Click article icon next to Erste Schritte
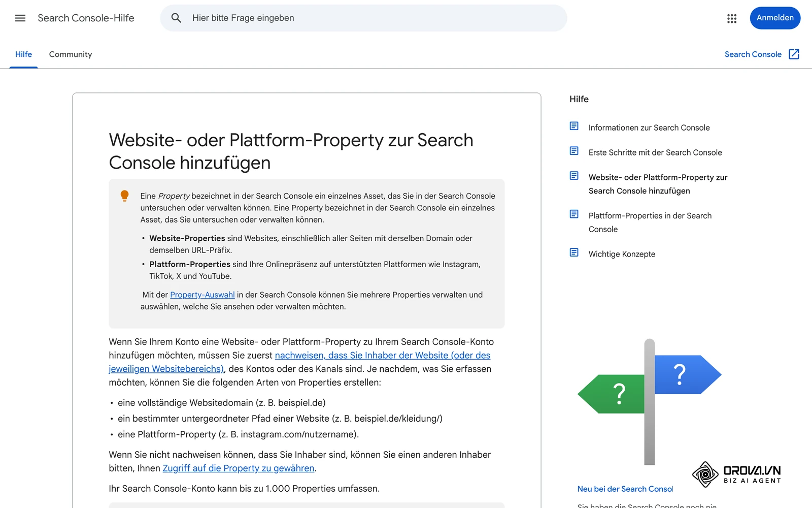The image size is (812, 508). (x=574, y=151)
